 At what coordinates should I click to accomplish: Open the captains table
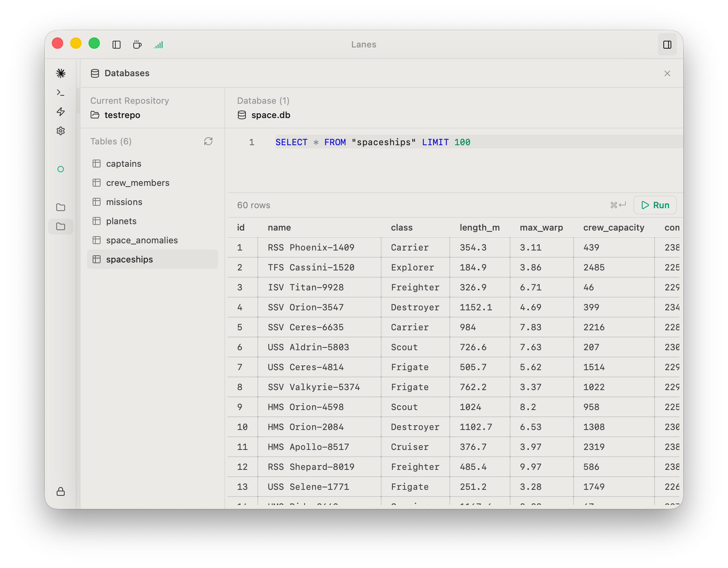152,164
